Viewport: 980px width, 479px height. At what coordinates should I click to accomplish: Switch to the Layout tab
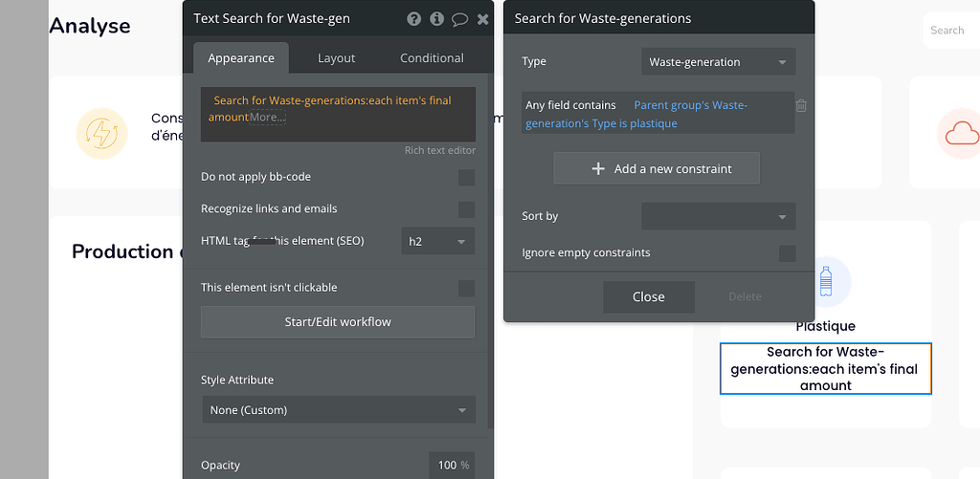coord(336,58)
